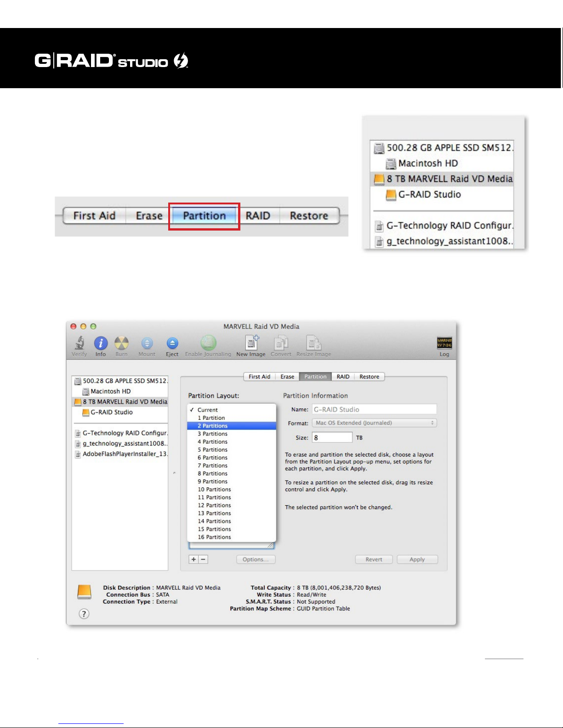Screen dimensions: 563x728
Task: Click the Apply button
Action: coord(417,559)
